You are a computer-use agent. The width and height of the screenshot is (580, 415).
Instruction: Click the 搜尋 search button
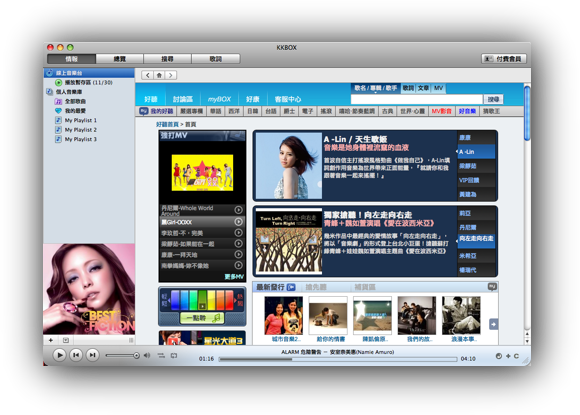[493, 99]
